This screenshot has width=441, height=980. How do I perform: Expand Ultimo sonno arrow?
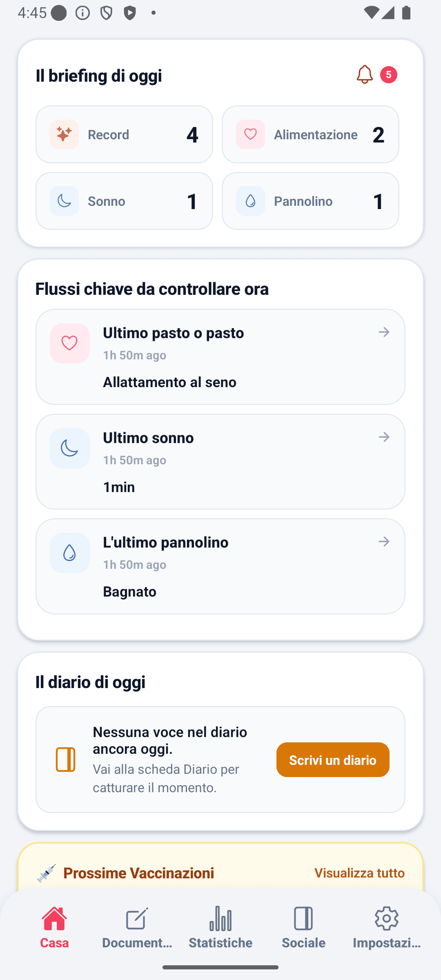click(x=384, y=437)
